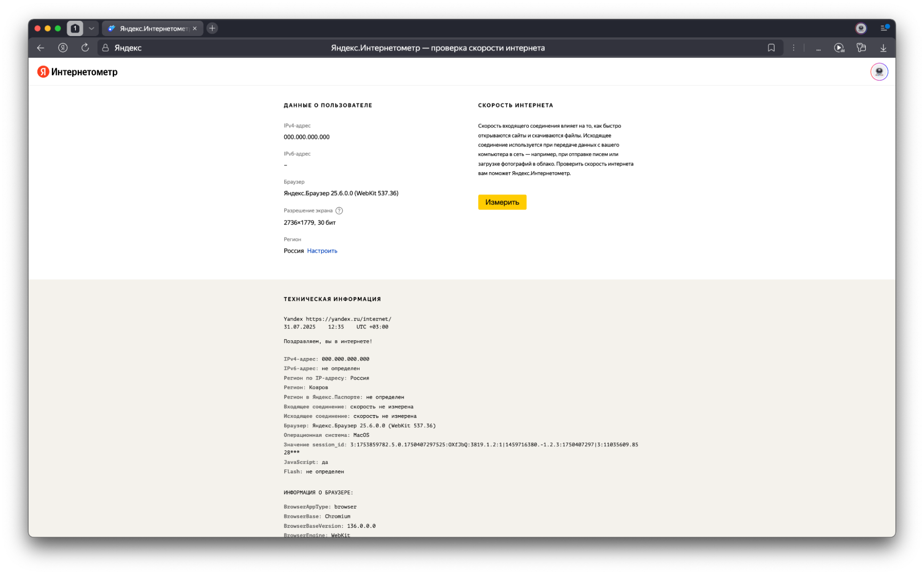The image size is (924, 575).
Task: Click the ТЕХНИЧЕСКАЯ ИНФОРМАЦИЯ heading
Action: tap(332, 299)
